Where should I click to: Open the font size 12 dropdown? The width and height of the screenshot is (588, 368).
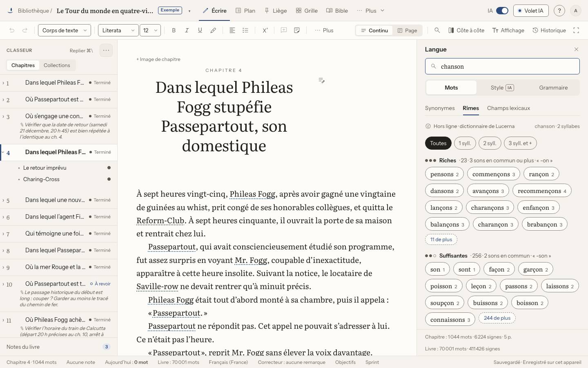pos(150,30)
